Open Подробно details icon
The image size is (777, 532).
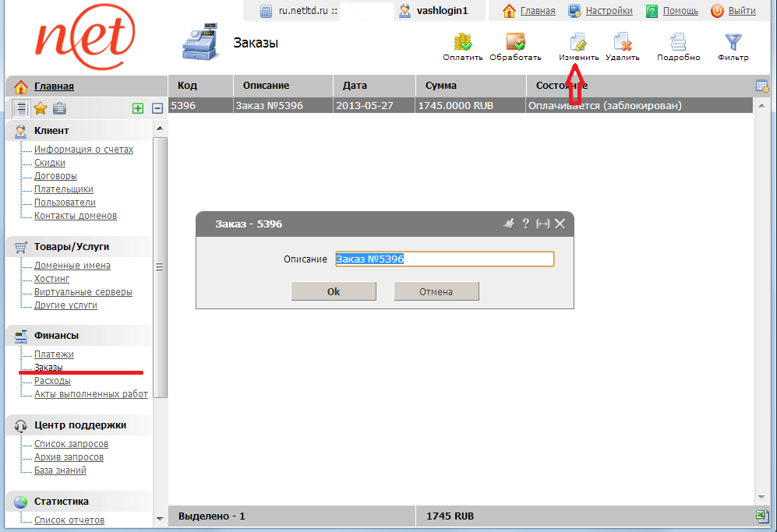(x=678, y=42)
